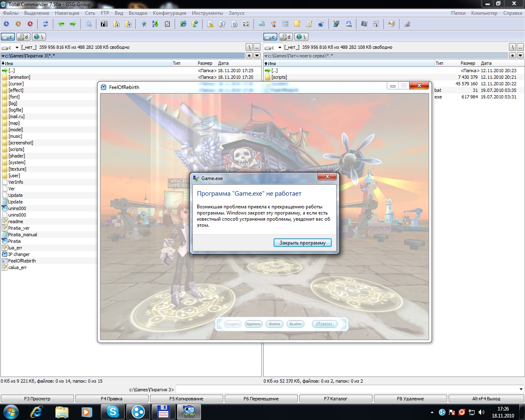Select Piratia_manual file in left panel
Viewport: 525px width, 420px height.
[23, 235]
